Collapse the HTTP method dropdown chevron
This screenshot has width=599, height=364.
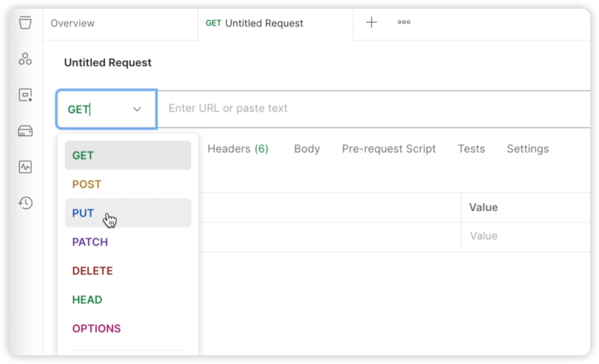pyautogui.click(x=137, y=109)
